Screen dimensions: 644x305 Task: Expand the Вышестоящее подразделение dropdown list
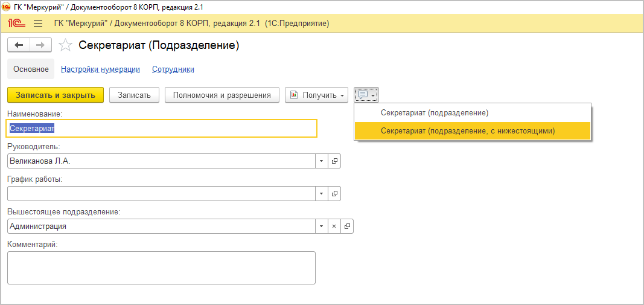pyautogui.click(x=322, y=226)
